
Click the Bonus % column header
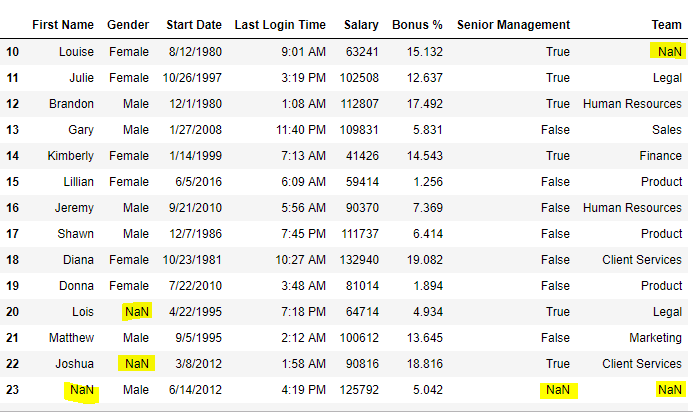click(417, 24)
